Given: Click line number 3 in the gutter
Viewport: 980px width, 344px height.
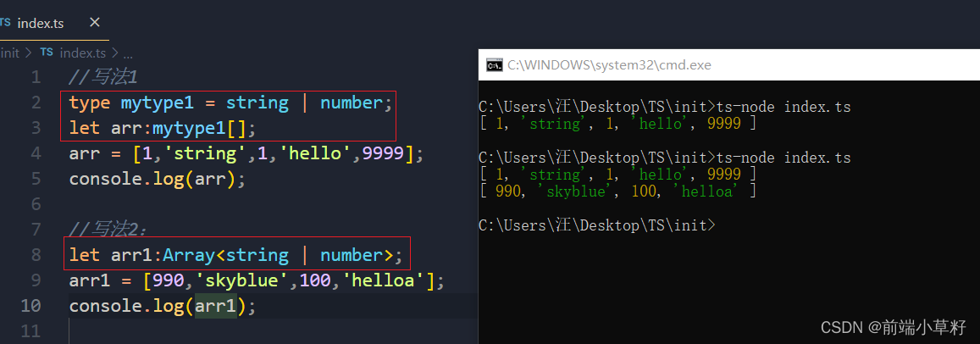Looking at the screenshot, I should (x=35, y=128).
